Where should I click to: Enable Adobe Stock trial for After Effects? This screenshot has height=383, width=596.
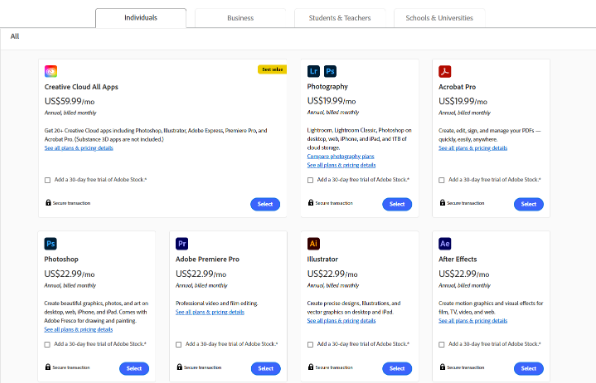(x=442, y=345)
